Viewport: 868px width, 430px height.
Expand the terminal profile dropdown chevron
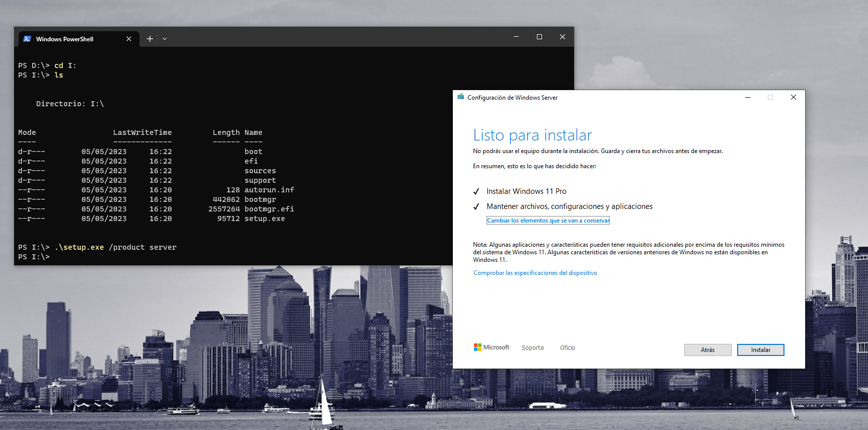(x=165, y=39)
